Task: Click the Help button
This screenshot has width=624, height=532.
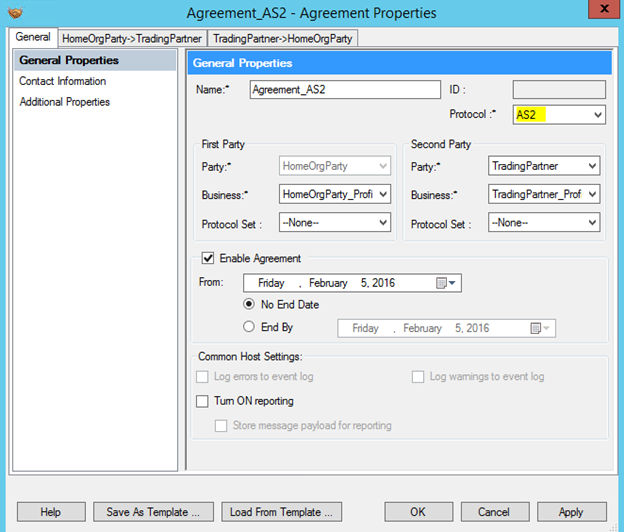Action: [x=51, y=512]
